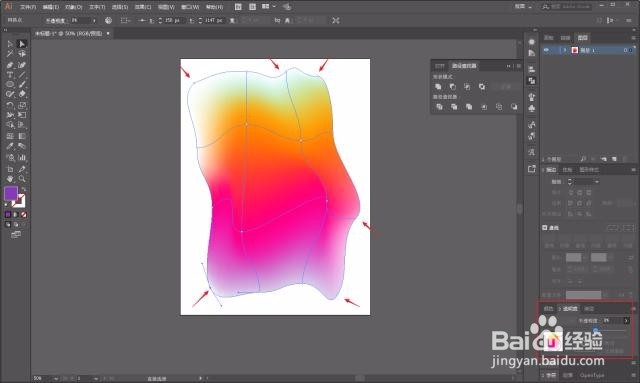Switch to the Layers tab
640x383 pixels.
pyautogui.click(x=582, y=38)
